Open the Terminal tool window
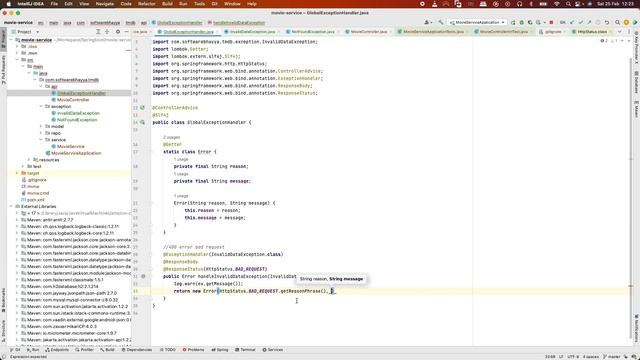Screen dimensions: 640x360 click(x=245, y=350)
